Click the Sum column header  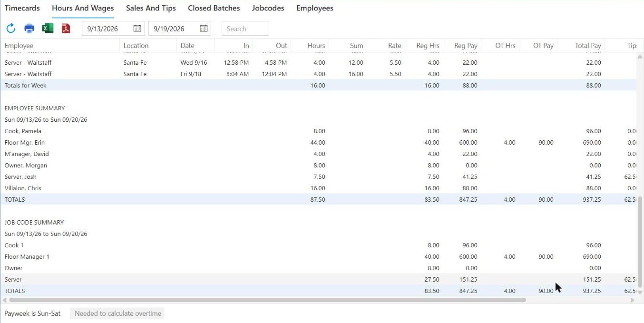tap(348, 46)
